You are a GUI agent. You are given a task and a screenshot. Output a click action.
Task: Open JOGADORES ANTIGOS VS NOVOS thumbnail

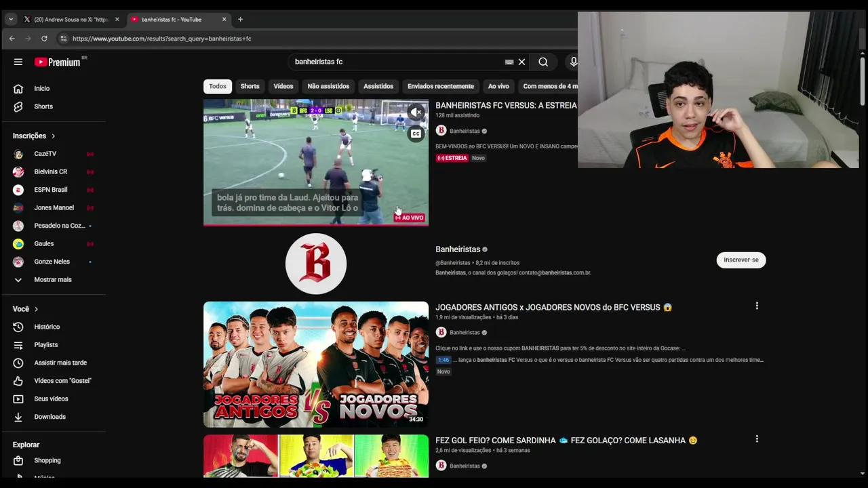[x=316, y=365]
